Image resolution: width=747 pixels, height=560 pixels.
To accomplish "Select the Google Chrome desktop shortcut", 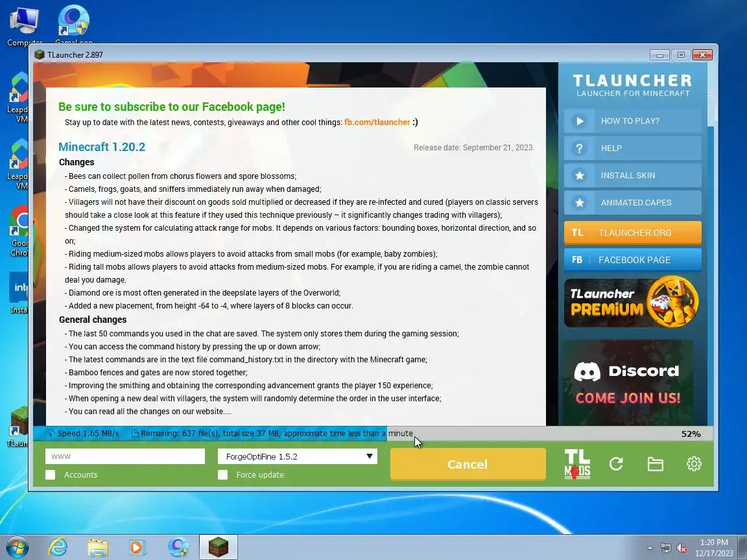I will pyautogui.click(x=19, y=231).
